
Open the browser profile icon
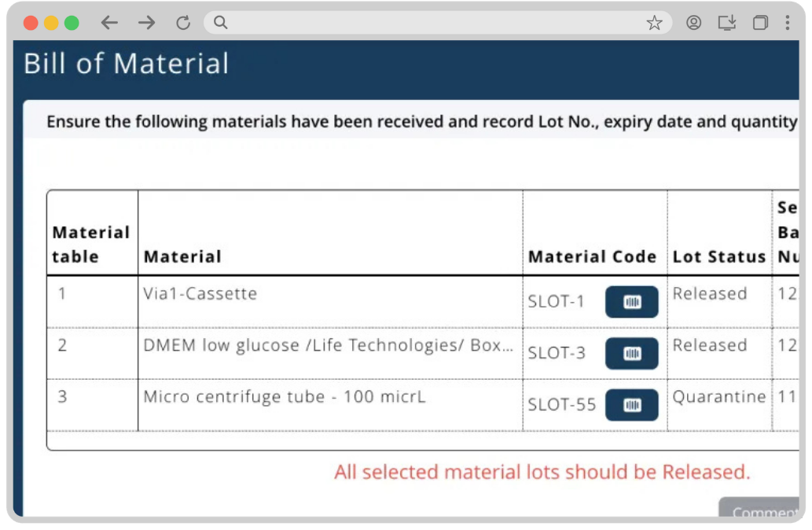pos(693,23)
